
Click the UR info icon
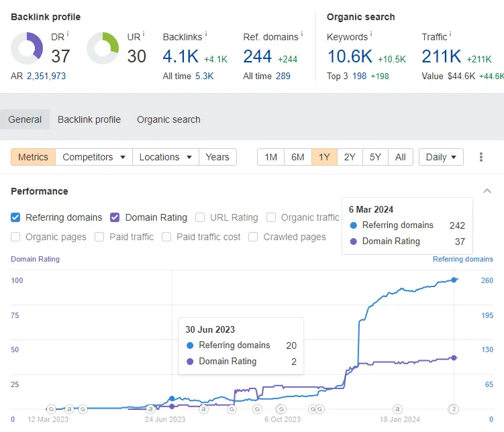144,34
